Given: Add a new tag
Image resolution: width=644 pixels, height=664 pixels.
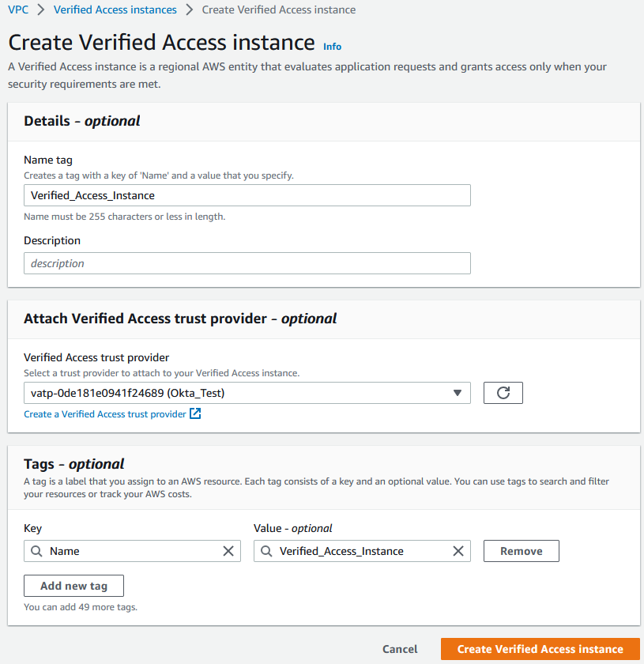Looking at the screenshot, I should click(73, 586).
